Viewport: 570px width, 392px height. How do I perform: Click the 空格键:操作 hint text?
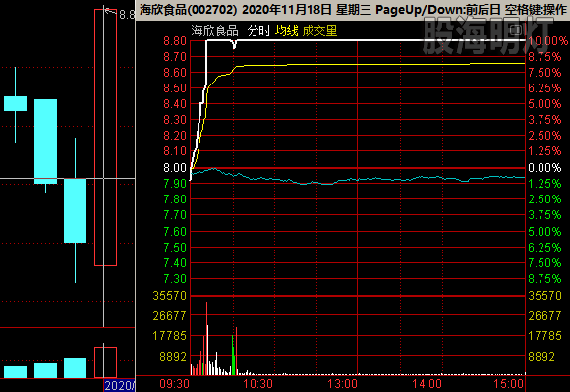(x=536, y=10)
